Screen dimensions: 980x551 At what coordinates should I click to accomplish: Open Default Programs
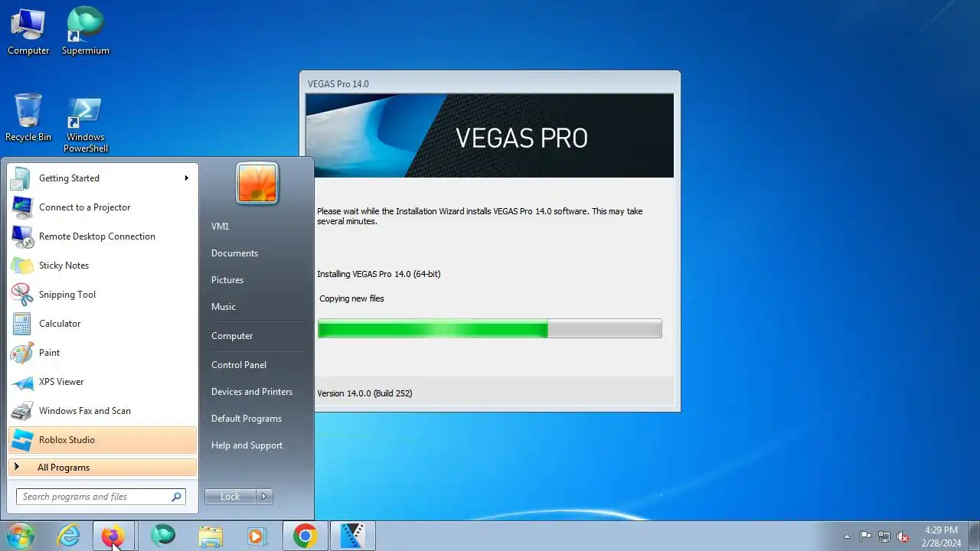pos(247,419)
